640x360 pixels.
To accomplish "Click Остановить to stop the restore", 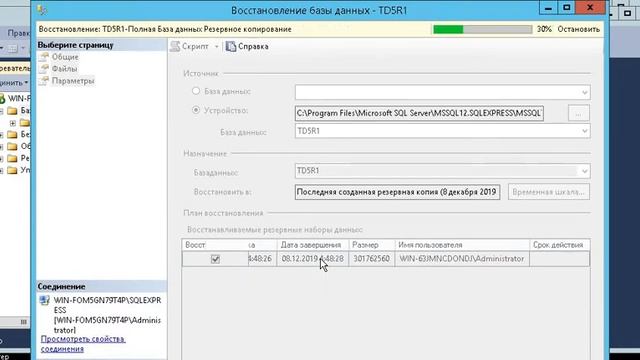I will pos(578,29).
